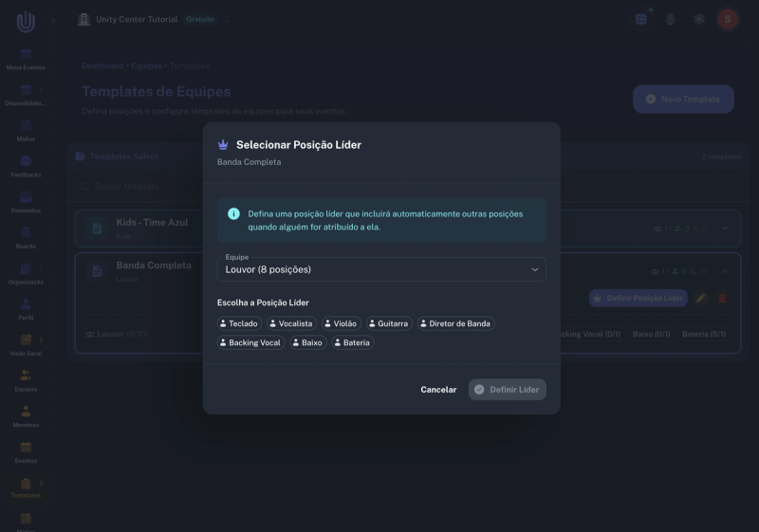The image size is (759, 532).
Task: Open the user avatar S menu
Action: (727, 19)
